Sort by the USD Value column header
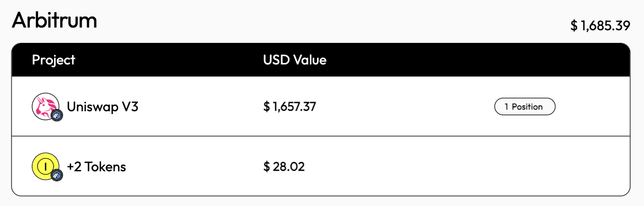The height and width of the screenshot is (206, 644). click(x=295, y=60)
